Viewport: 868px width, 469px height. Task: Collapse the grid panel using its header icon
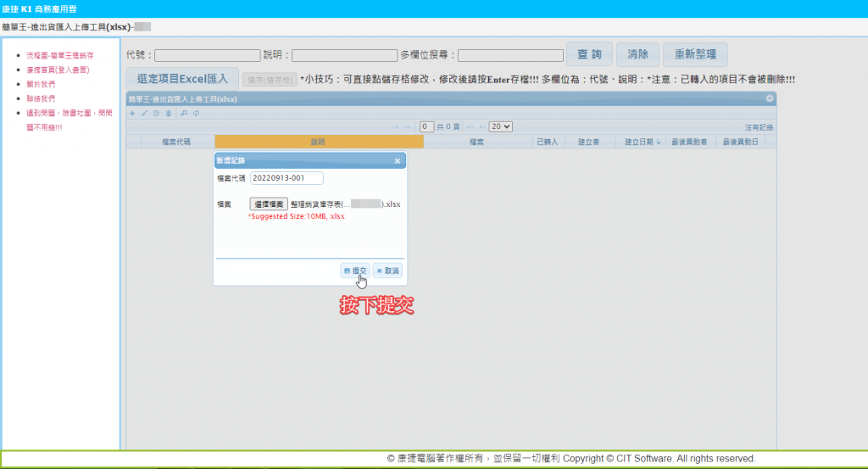[x=770, y=98]
